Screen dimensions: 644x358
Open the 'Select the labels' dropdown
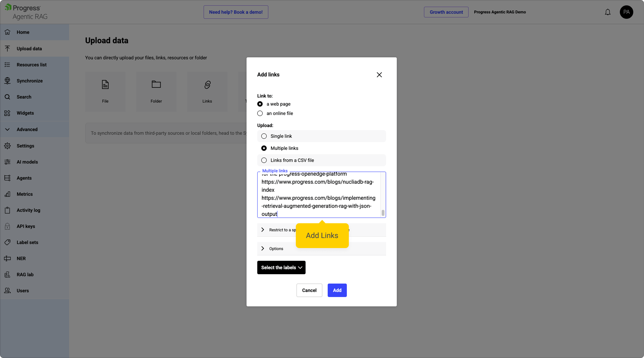coord(281,267)
